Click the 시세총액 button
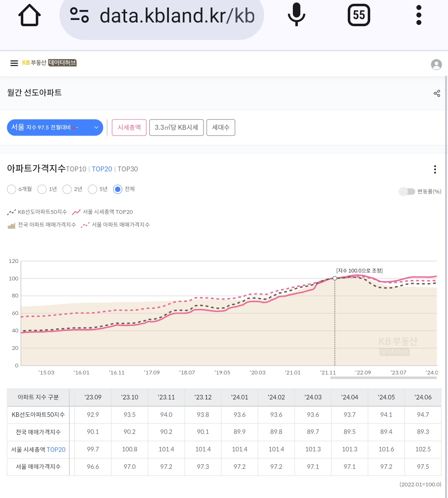This screenshot has width=448, height=498. tap(129, 127)
